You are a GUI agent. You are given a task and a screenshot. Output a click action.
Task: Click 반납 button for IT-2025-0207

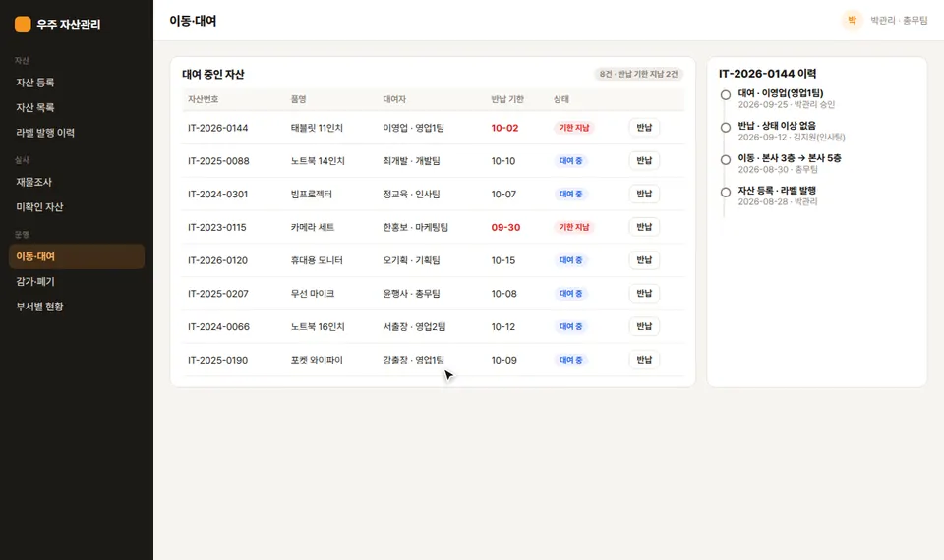point(644,293)
